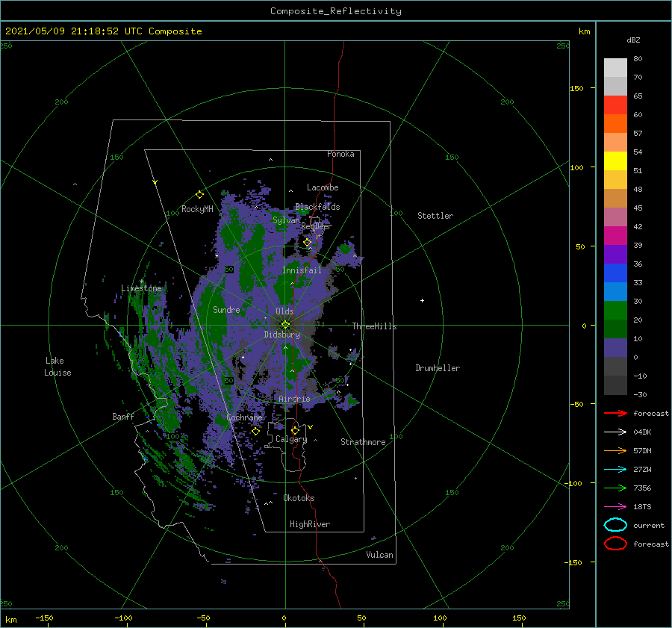This screenshot has height=628, width=672.
Task: Select the magenta 42 dBZ legend swatch
Action: [615, 236]
